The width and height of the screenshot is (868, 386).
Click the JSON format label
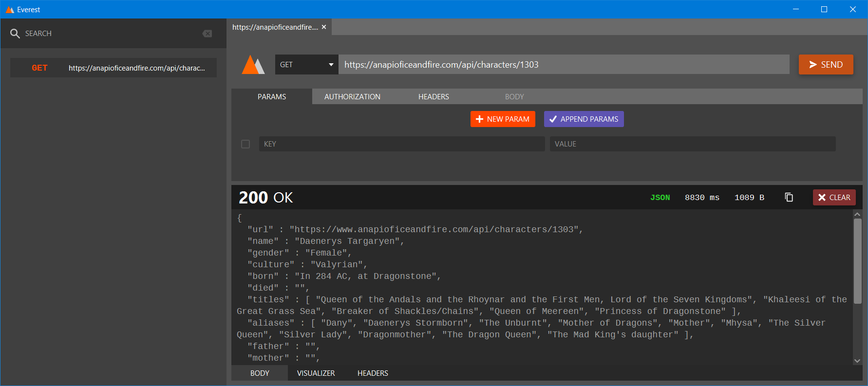660,198
